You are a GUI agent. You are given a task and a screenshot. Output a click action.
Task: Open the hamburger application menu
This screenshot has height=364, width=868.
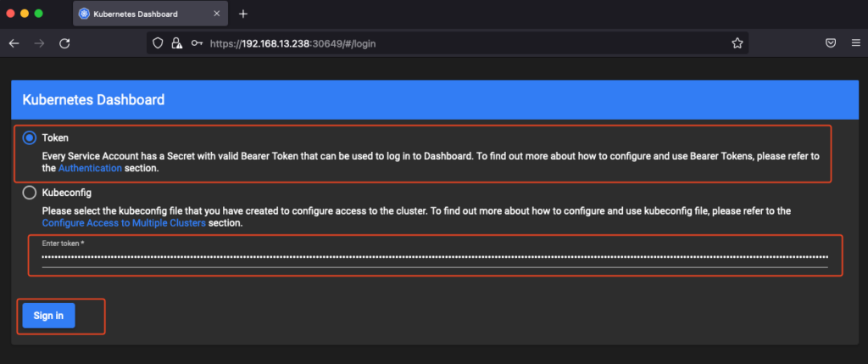[856, 43]
